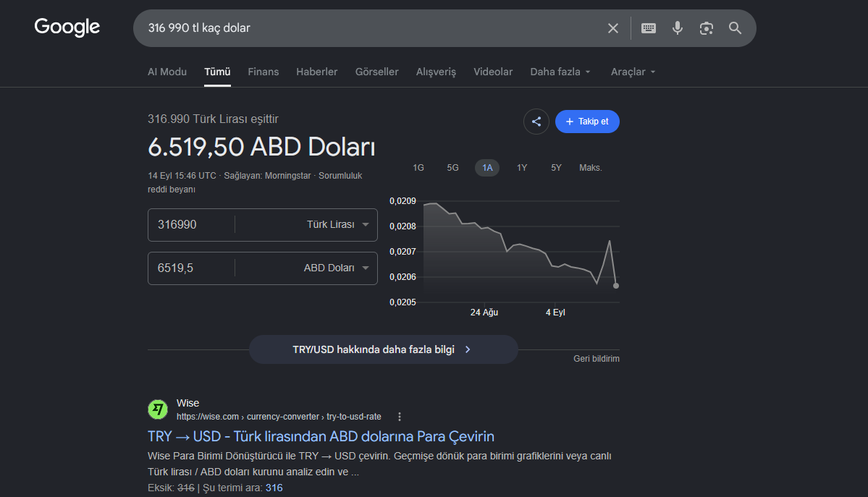This screenshot has width=868, height=497.
Task: Clear the search box with the X icon
Action: [x=612, y=28]
